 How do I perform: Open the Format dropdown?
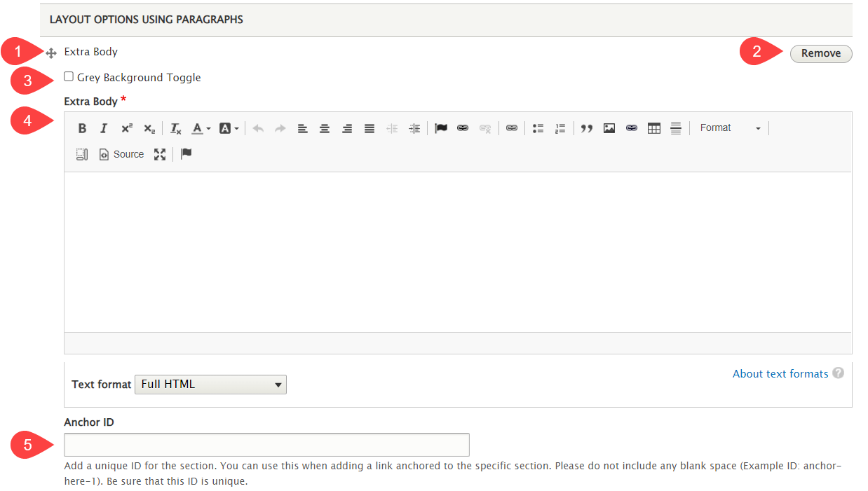[730, 128]
